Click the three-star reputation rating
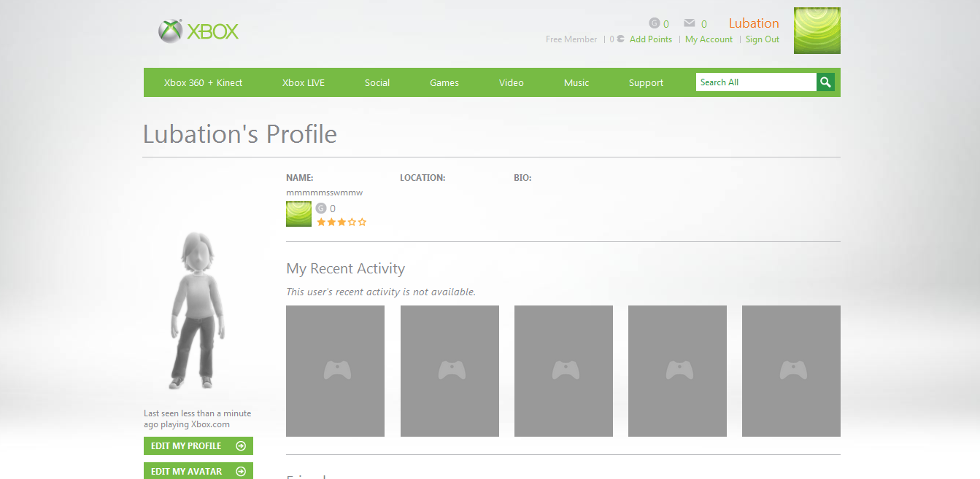980x479 pixels. click(x=342, y=222)
